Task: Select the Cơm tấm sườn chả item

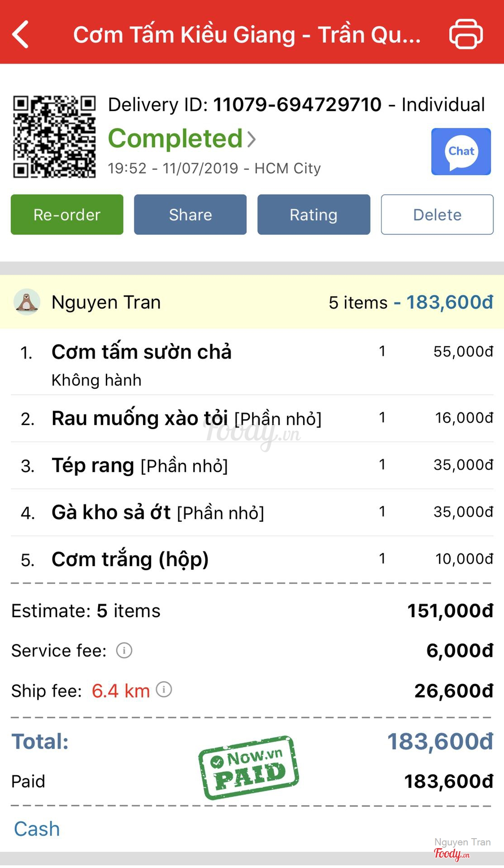Action: (x=141, y=352)
